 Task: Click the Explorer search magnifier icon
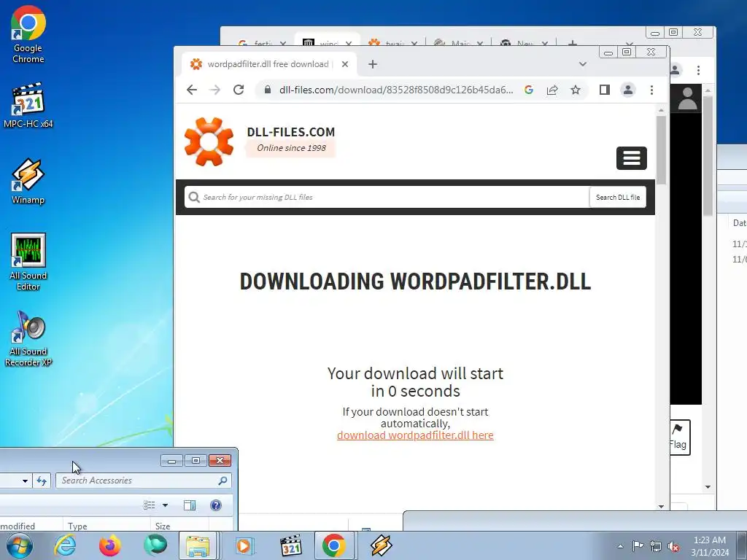pos(222,481)
